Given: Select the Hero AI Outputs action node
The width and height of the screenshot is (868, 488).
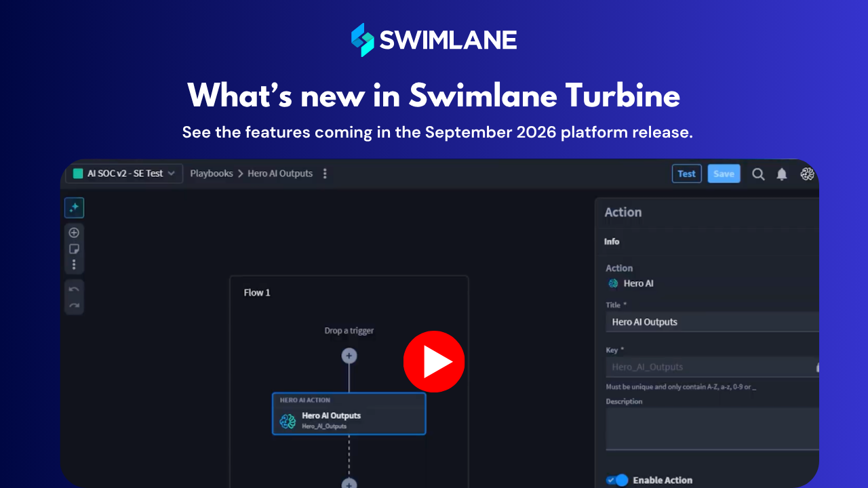Looking at the screenshot, I should click(349, 413).
